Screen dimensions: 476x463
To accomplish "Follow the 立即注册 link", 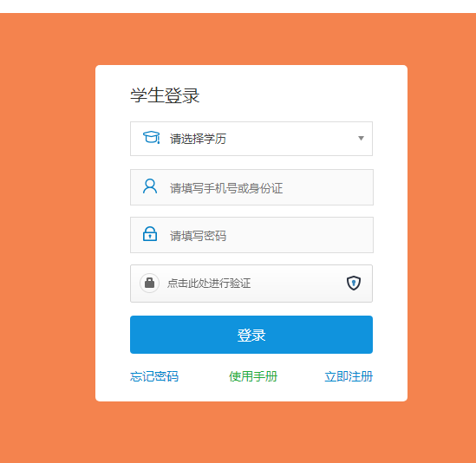I will (349, 376).
